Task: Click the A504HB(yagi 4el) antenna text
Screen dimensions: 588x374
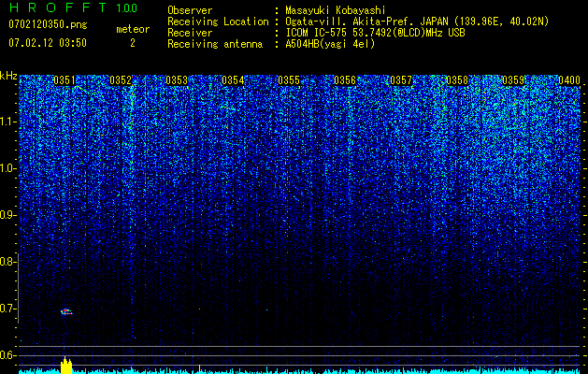Action: pyautogui.click(x=330, y=44)
